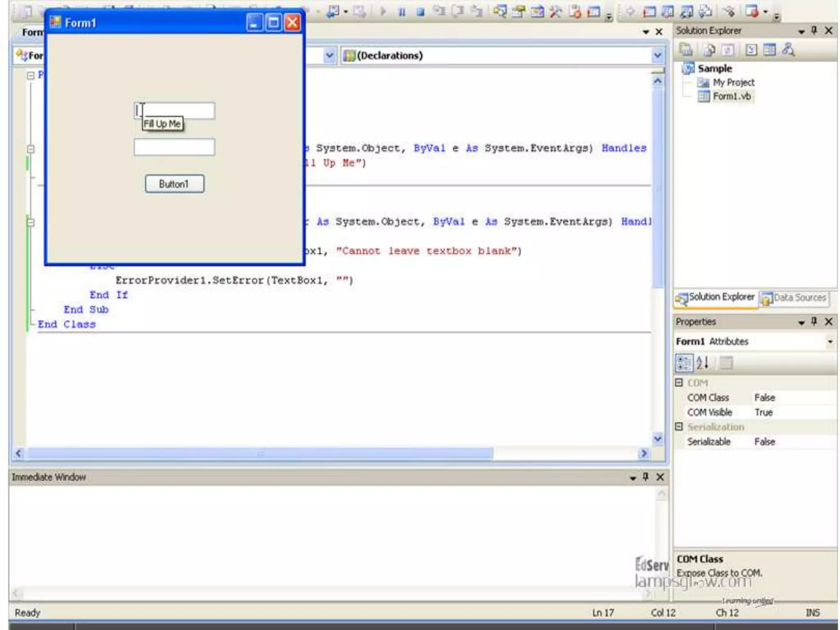Open the class name dropdown arrow
The image size is (840, 630).
329,55
